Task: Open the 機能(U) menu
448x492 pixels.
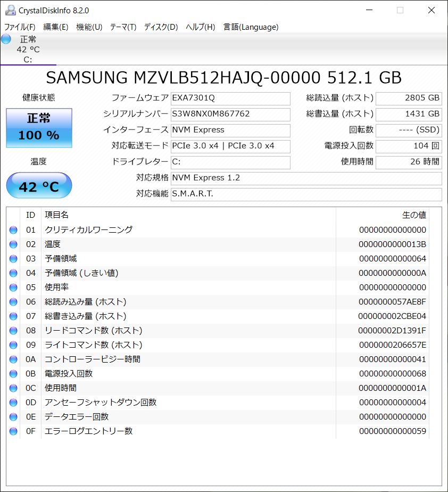Action: pos(89,27)
